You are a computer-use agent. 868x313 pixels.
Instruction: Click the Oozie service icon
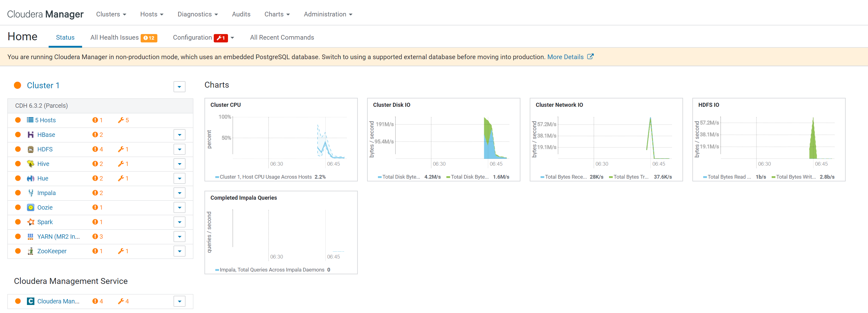coord(31,207)
